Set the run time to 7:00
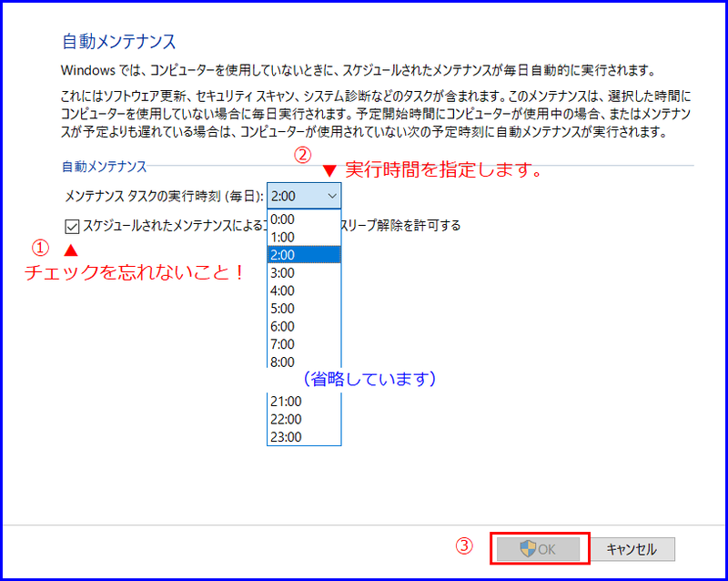This screenshot has height=581, width=728. tap(304, 344)
